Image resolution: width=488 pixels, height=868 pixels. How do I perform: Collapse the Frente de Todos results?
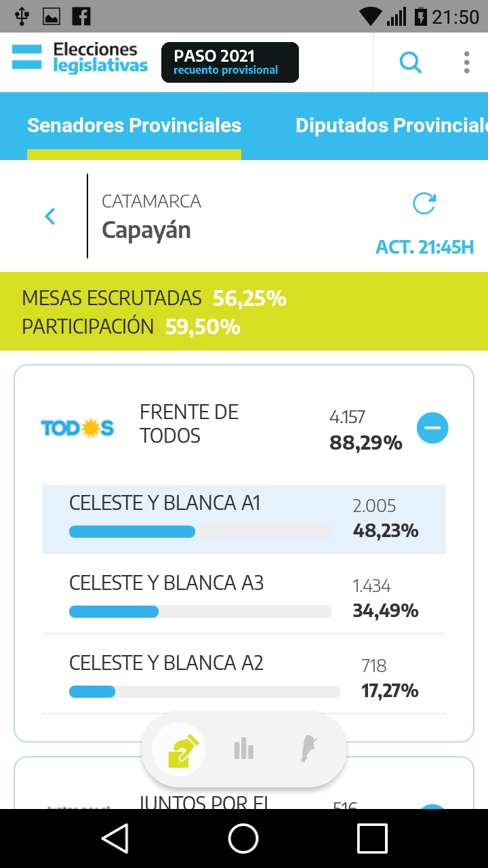[432, 428]
